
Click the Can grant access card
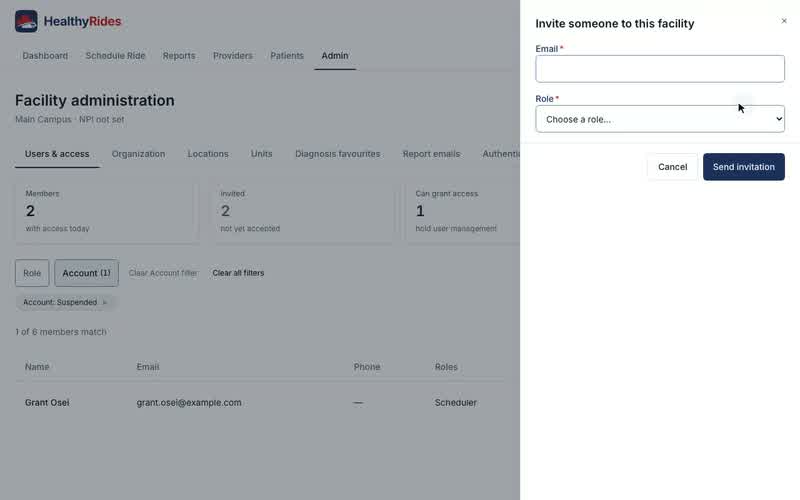click(x=463, y=212)
